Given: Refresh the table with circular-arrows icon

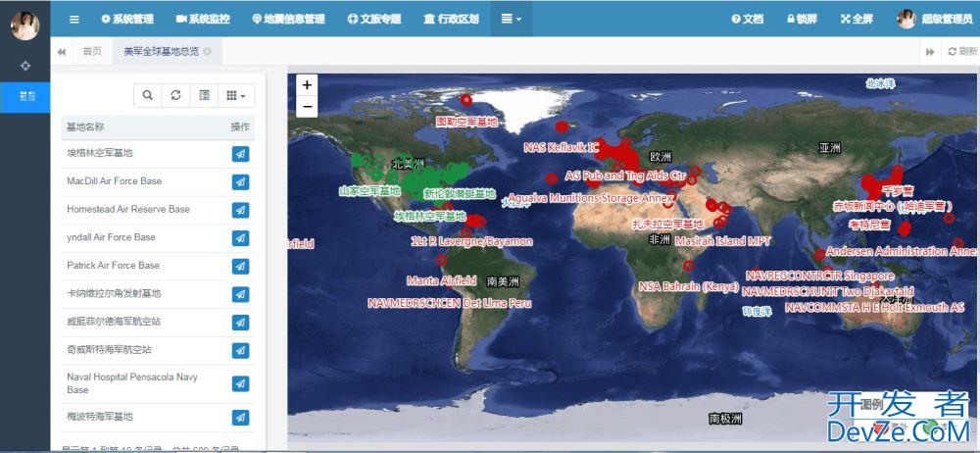Looking at the screenshot, I should pos(175,95).
